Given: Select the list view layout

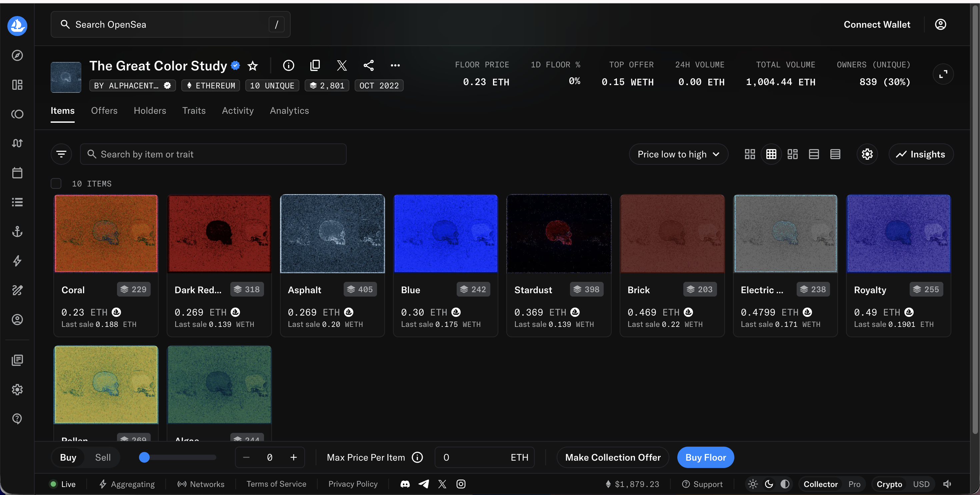Looking at the screenshot, I should point(814,154).
